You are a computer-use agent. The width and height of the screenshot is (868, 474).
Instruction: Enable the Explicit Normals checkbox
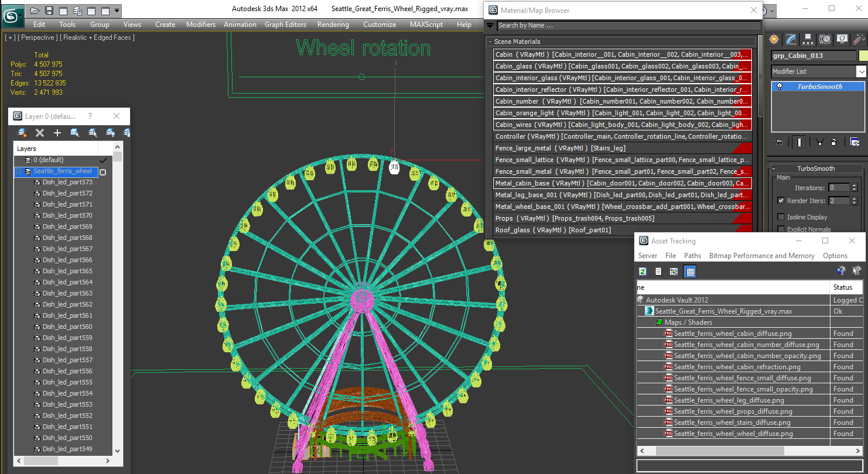pos(781,229)
